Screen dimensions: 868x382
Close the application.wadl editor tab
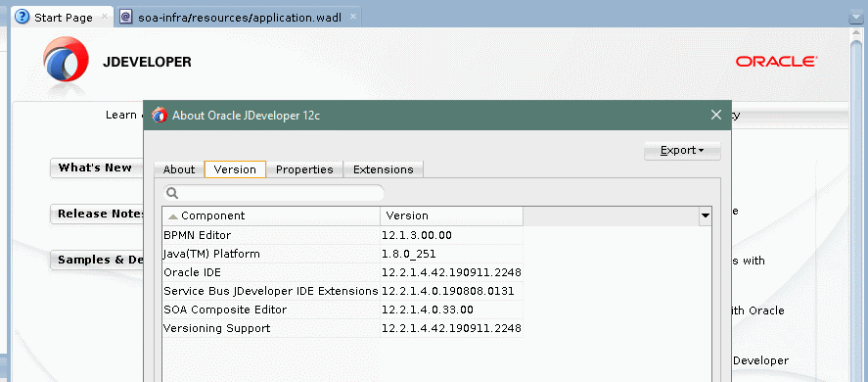point(352,17)
